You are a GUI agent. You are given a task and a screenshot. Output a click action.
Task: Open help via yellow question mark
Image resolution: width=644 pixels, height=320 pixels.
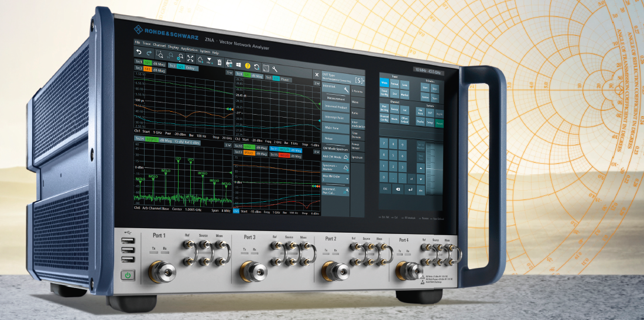[248, 66]
